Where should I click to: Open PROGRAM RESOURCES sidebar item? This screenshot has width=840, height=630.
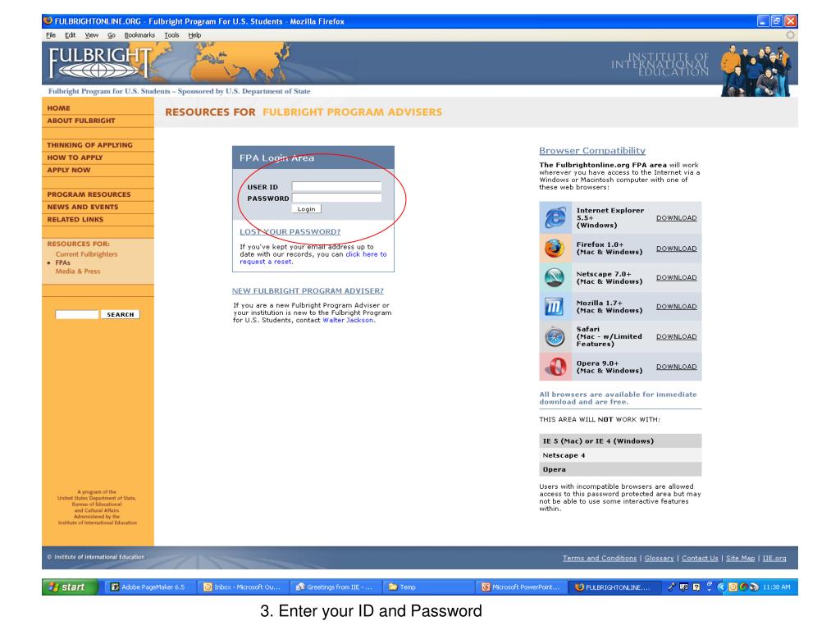(x=89, y=194)
